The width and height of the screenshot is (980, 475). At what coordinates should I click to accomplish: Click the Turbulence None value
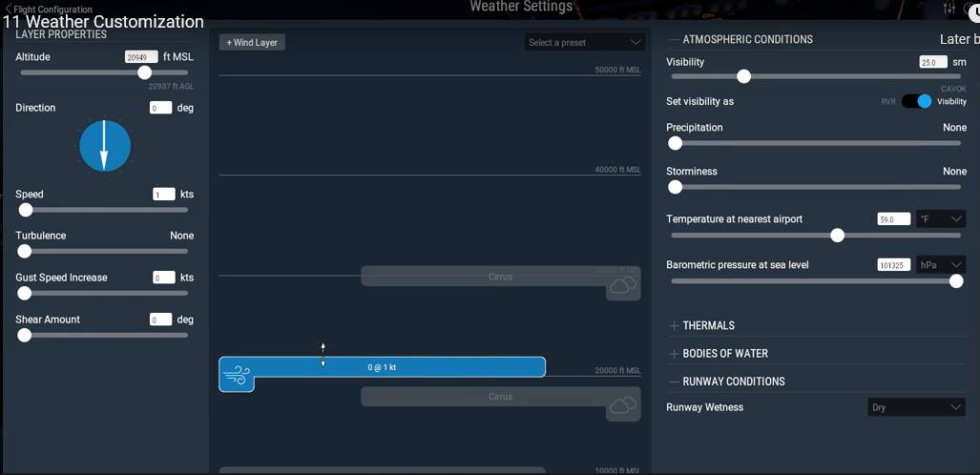click(182, 236)
